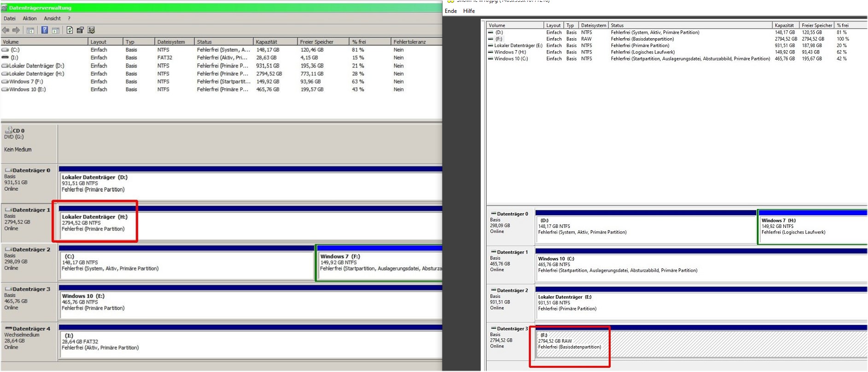Screen dimensions: 868x372
Task: Click the Kein Medium text under CD 0
Action: tap(18, 150)
